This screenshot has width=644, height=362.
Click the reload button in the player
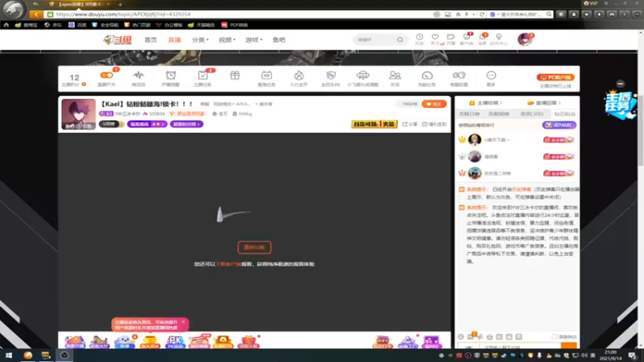click(x=254, y=247)
